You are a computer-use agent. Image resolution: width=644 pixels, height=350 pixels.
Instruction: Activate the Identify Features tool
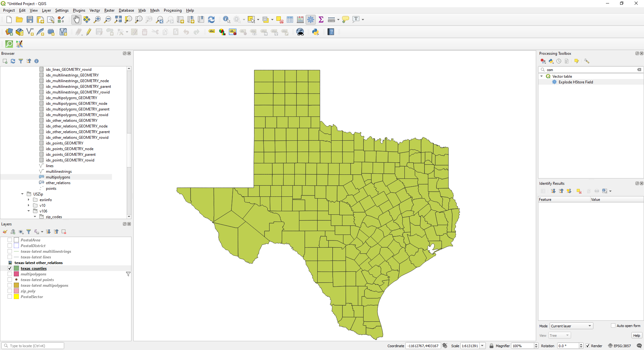click(x=226, y=20)
